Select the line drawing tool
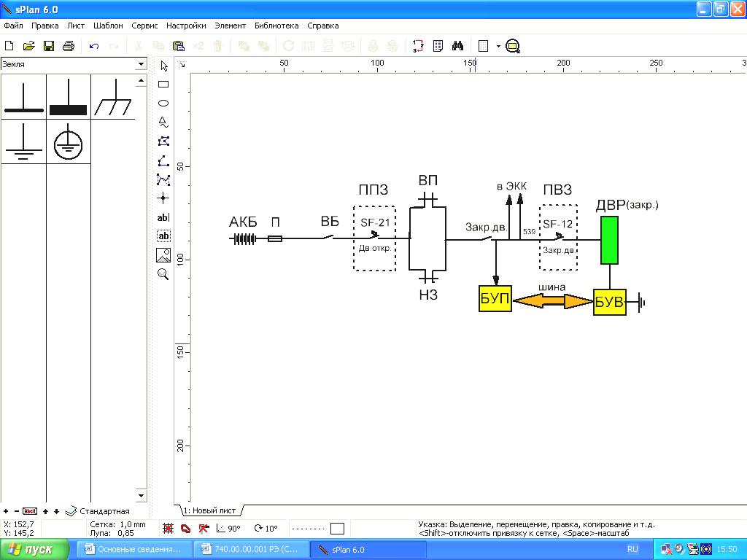Image resolution: width=747 pixels, height=560 pixels. [x=163, y=161]
